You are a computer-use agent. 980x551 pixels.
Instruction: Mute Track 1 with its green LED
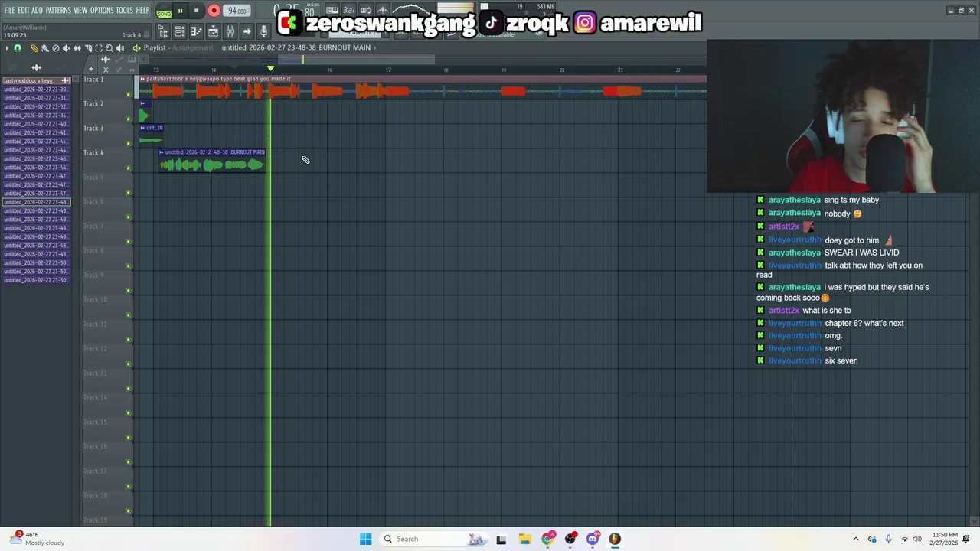tap(129, 95)
